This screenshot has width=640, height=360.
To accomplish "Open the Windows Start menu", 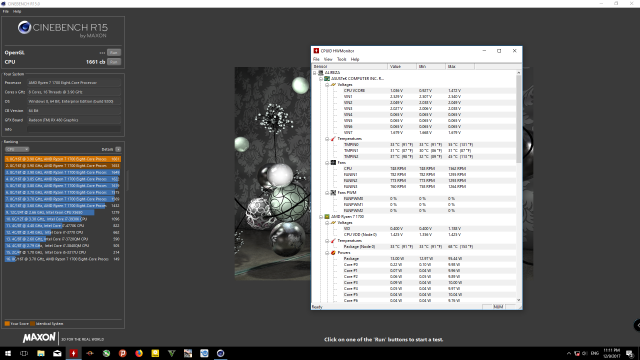I will [8, 353].
